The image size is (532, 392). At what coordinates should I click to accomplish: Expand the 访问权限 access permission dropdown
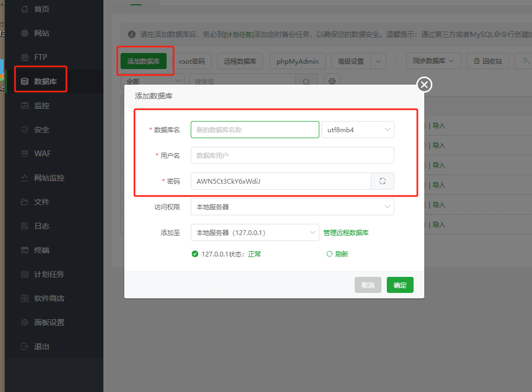[292, 207]
